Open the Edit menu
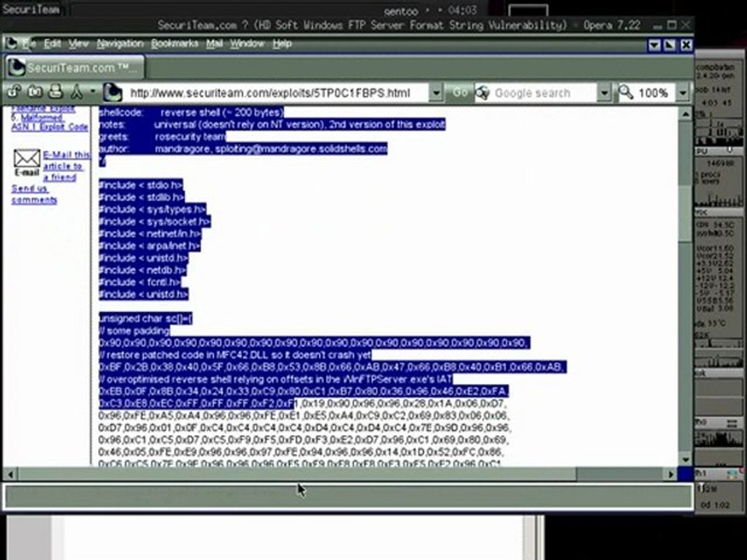 pyautogui.click(x=52, y=44)
